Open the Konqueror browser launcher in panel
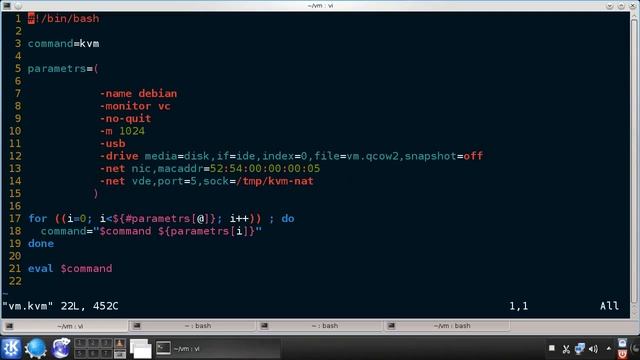The image size is (640, 360). click(x=60, y=348)
